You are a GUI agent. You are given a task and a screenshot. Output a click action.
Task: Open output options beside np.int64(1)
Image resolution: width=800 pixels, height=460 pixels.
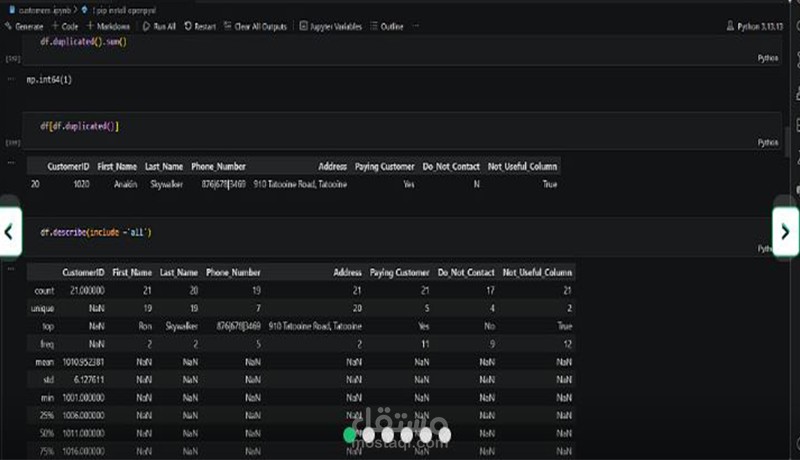[11, 79]
